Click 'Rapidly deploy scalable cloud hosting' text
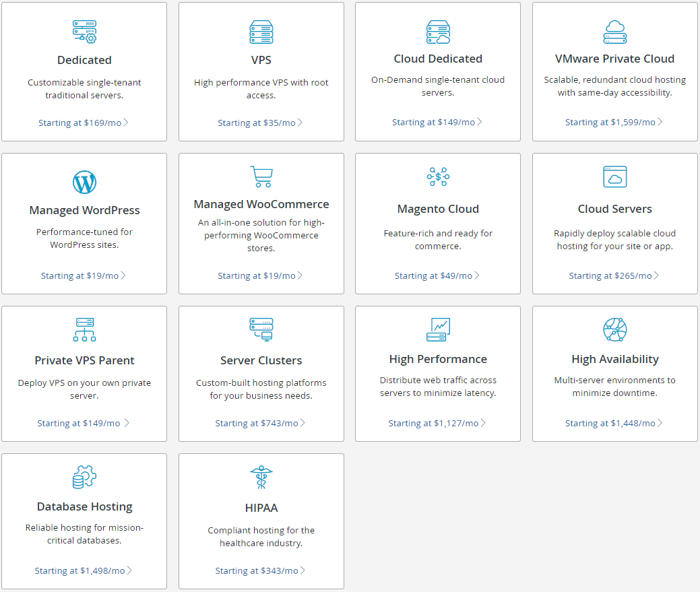The width and height of the screenshot is (700, 592). (614, 240)
